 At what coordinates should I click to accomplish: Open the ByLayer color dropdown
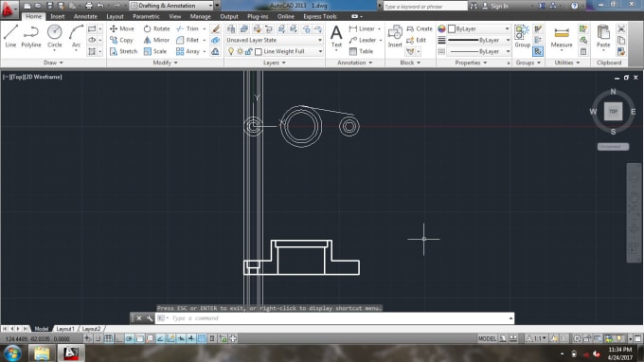pyautogui.click(x=479, y=28)
